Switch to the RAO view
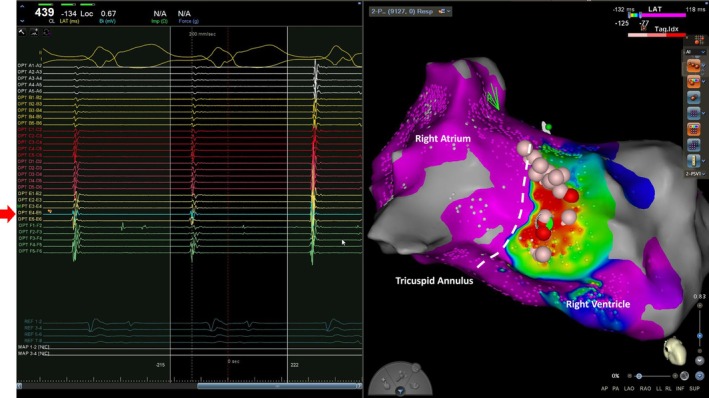The width and height of the screenshot is (709, 398). (x=645, y=389)
